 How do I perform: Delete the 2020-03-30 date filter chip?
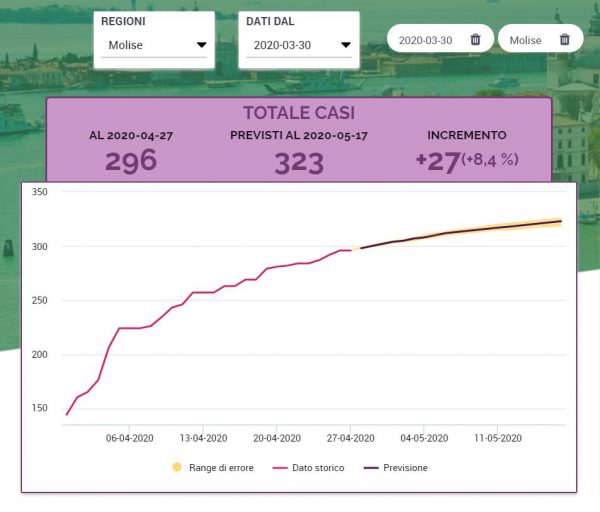click(475, 40)
